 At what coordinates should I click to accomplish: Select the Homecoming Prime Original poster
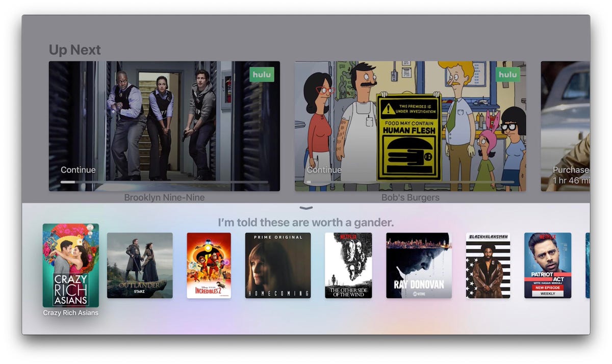pos(278,265)
